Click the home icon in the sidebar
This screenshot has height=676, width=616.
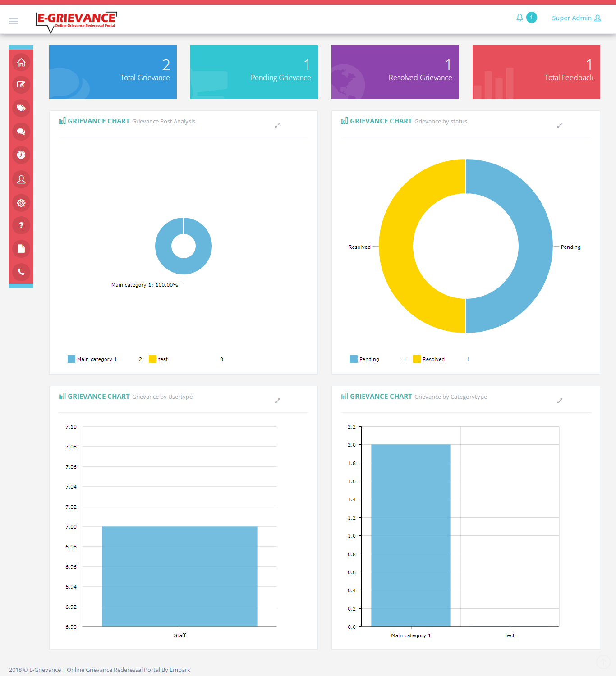point(21,62)
